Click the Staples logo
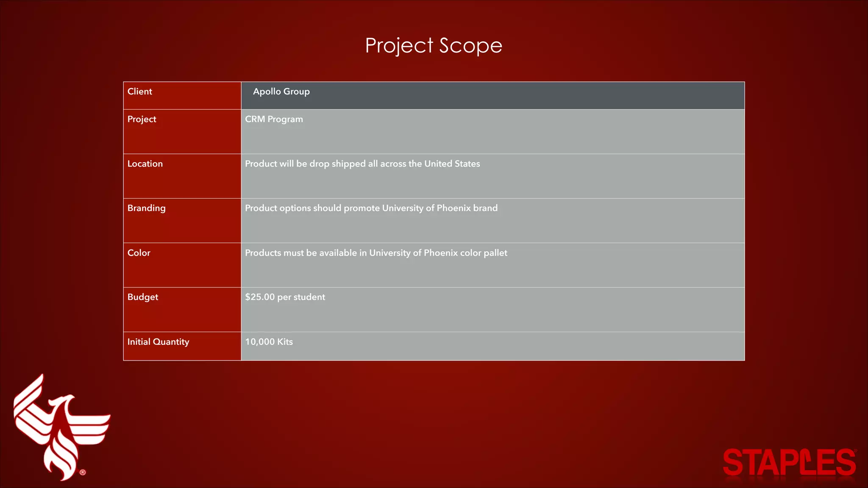Screen dimensions: 868x488 (789, 463)
